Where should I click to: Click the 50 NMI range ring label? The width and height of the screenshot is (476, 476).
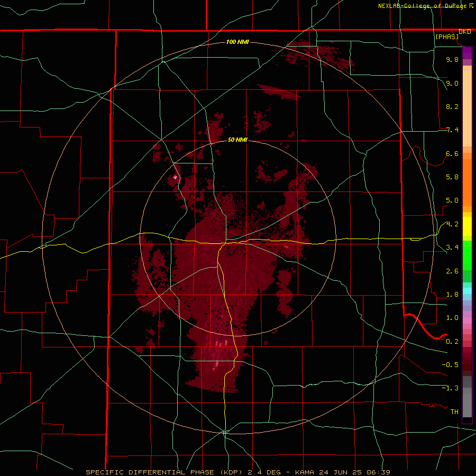[x=237, y=140]
